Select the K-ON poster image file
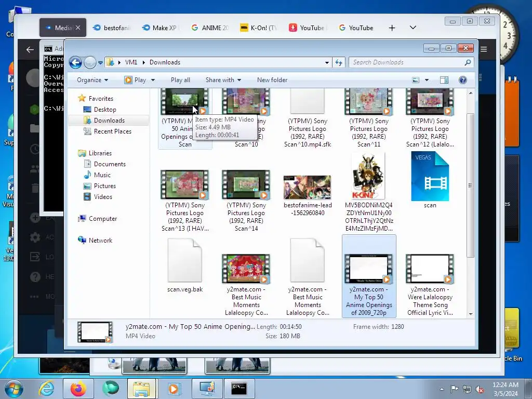The height and width of the screenshot is (399, 532). pyautogui.click(x=369, y=192)
